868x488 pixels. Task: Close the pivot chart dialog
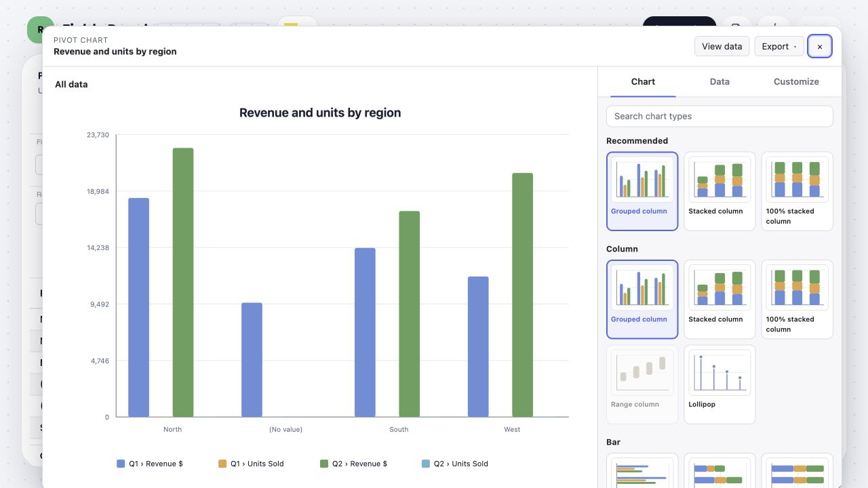820,46
